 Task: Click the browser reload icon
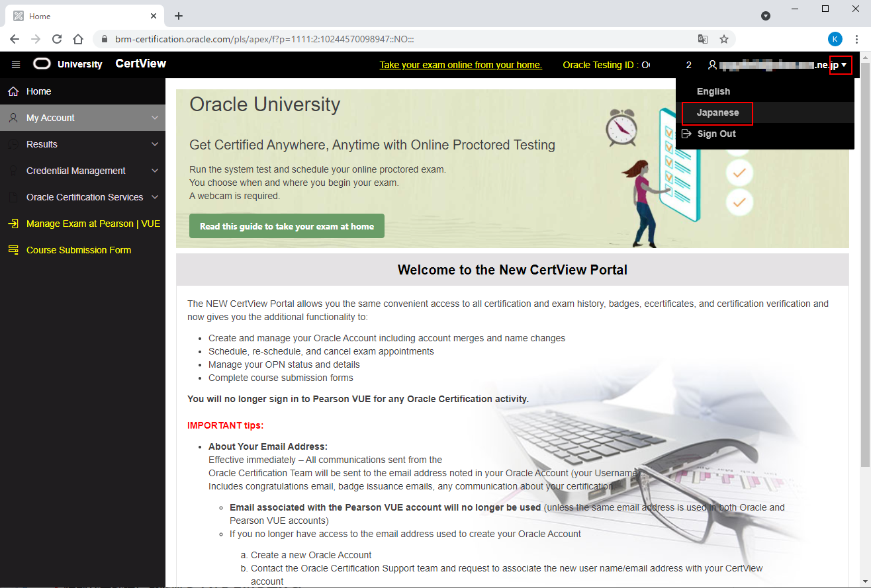(57, 39)
